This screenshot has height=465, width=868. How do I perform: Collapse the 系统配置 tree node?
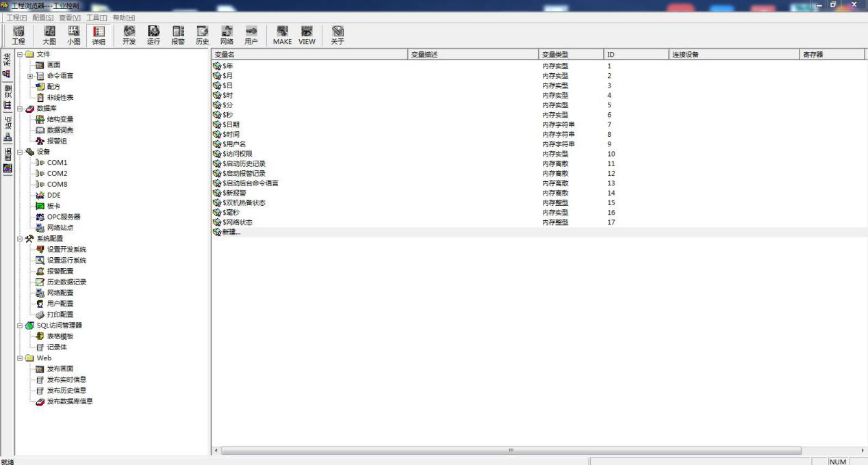(20, 239)
